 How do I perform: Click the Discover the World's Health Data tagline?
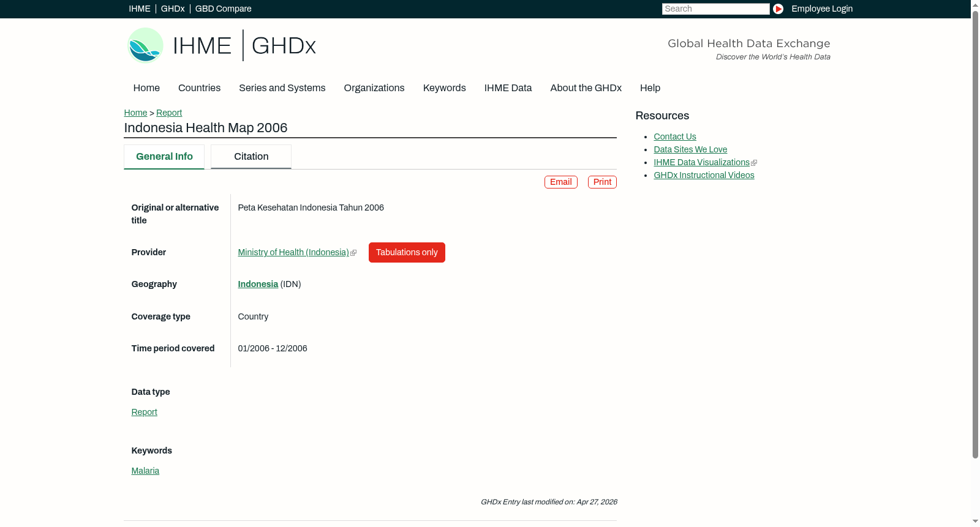click(773, 57)
